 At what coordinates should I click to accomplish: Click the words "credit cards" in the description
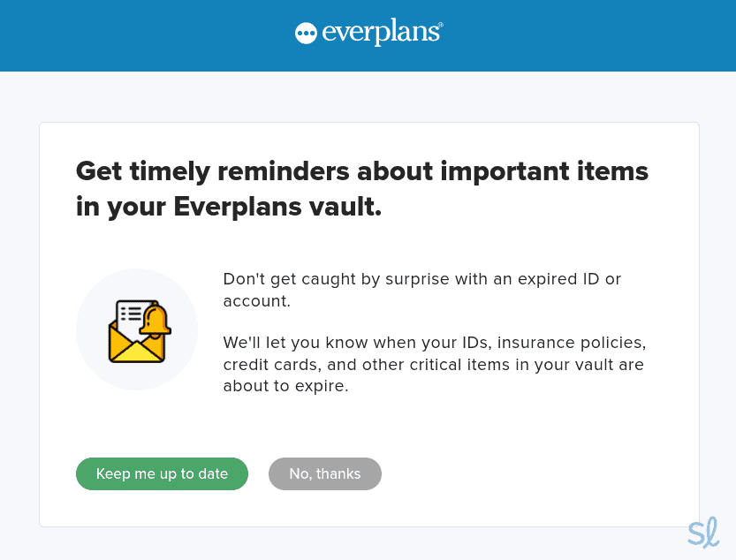(x=262, y=364)
